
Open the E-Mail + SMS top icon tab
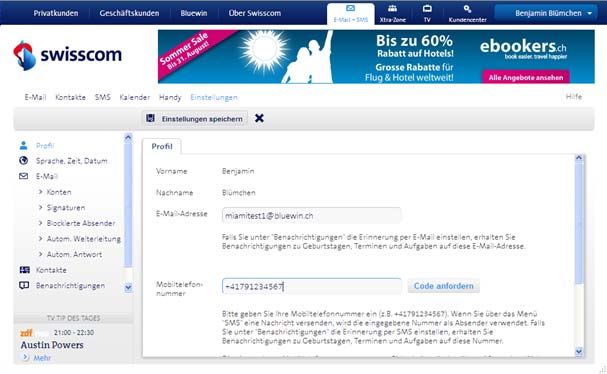pos(351,14)
